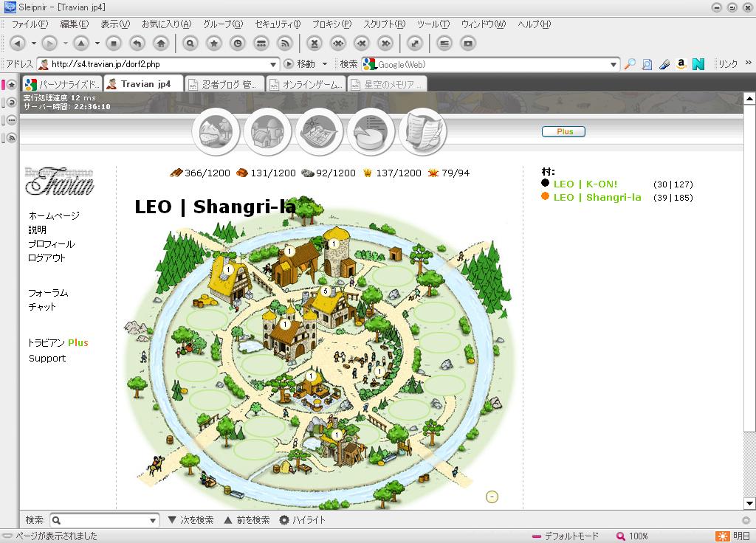Screen dimensions: 756x543
Task: Click the Undo curved-arrow toolbar button
Action: coord(137,44)
